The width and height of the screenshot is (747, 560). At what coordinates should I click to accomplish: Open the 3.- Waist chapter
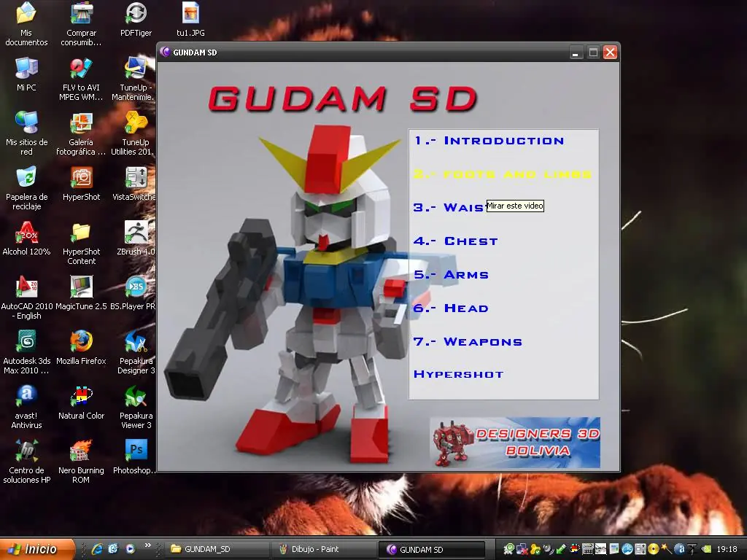pyautogui.click(x=449, y=208)
